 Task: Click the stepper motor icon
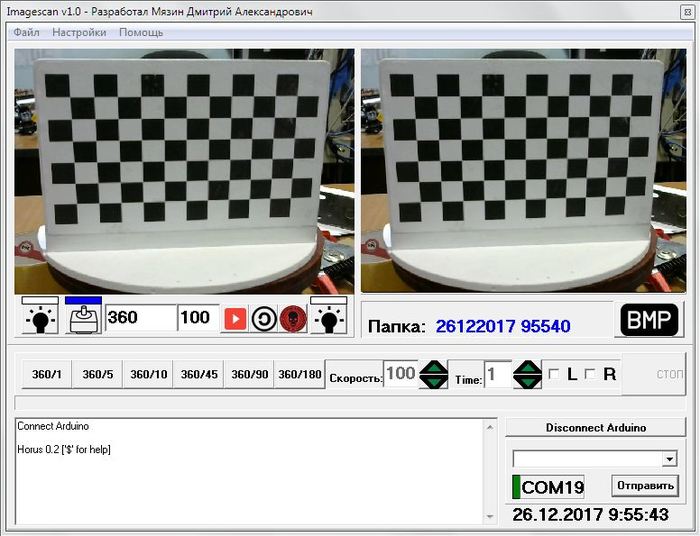(84, 320)
